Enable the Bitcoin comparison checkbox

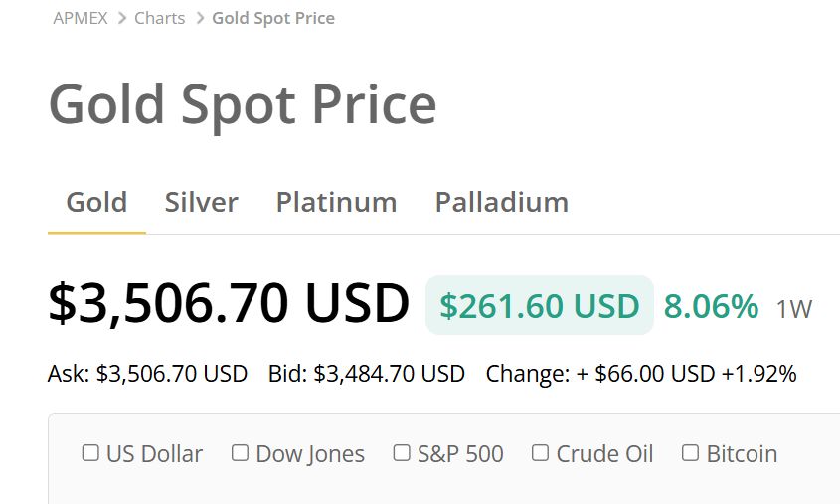click(x=691, y=453)
